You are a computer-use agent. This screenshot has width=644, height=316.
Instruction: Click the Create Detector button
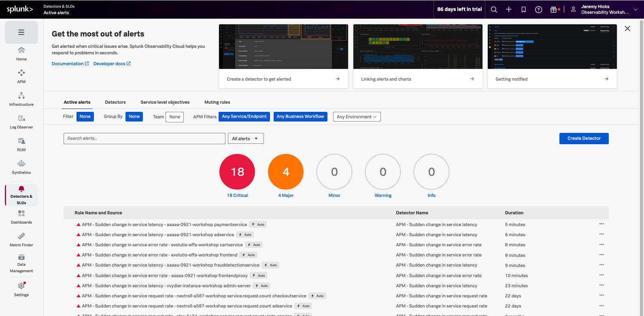point(584,139)
